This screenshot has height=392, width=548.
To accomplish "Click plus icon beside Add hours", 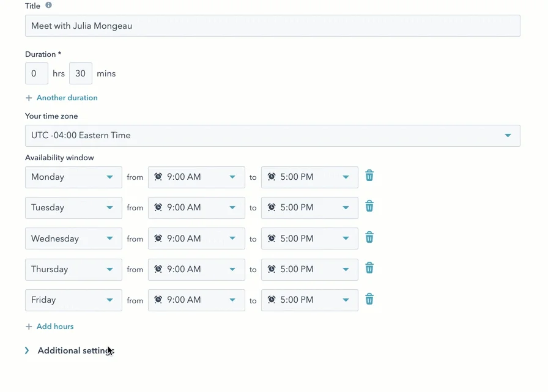I will click(x=29, y=327).
